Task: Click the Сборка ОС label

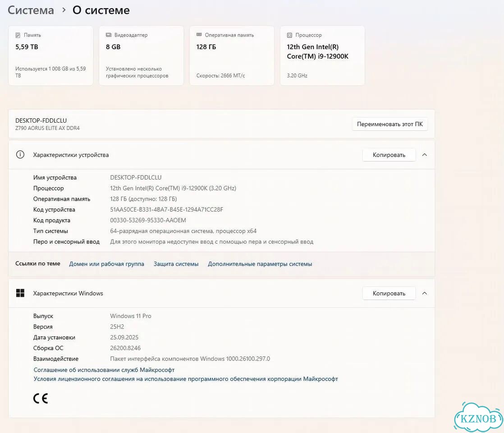Action: tap(48, 348)
